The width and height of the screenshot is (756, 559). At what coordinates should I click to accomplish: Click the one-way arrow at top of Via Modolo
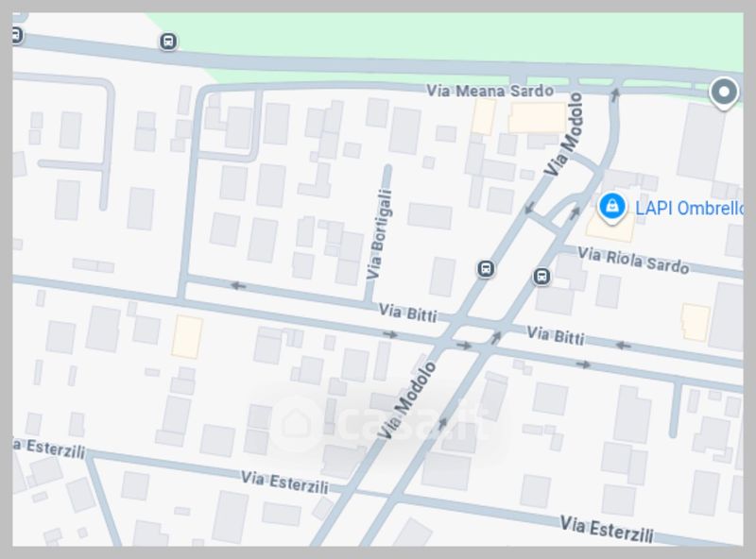pos(615,94)
